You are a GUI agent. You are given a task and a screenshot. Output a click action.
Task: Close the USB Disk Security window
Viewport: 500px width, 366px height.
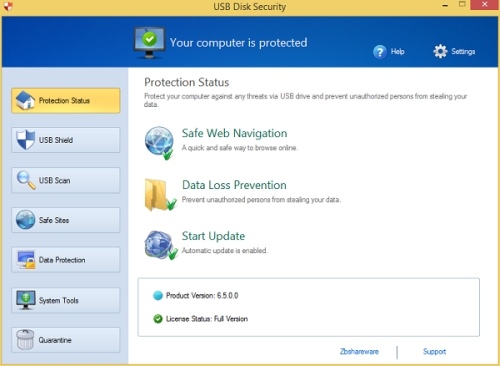pos(484,5)
